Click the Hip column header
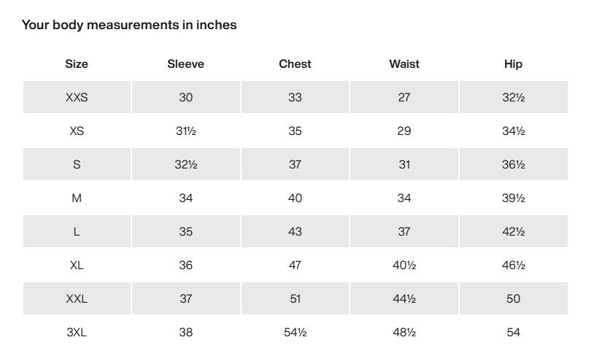Screen dimensions: 597x364 coord(513,64)
